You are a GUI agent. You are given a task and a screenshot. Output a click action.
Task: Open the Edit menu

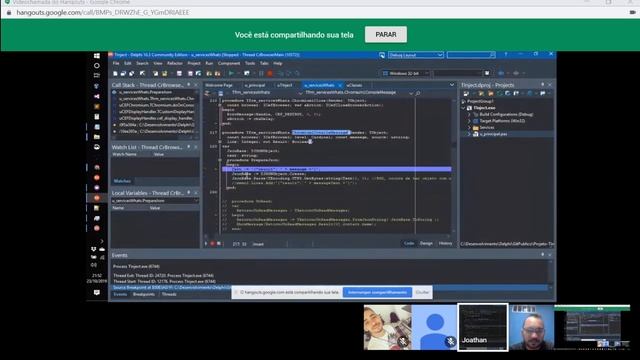click(x=128, y=63)
